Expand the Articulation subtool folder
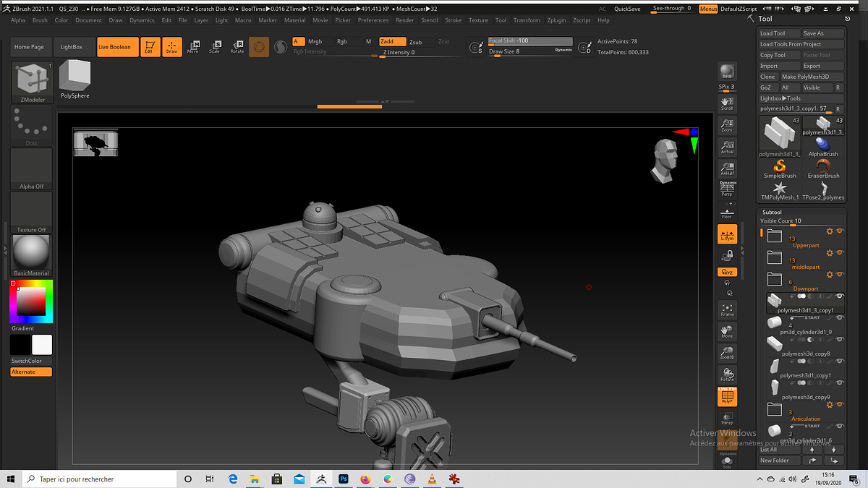 [x=775, y=409]
